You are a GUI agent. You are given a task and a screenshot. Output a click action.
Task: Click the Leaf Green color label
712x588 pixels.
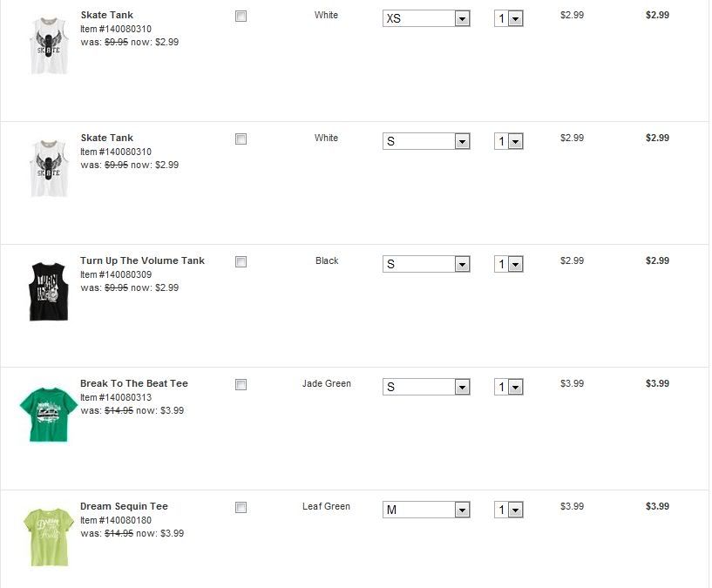(x=327, y=506)
